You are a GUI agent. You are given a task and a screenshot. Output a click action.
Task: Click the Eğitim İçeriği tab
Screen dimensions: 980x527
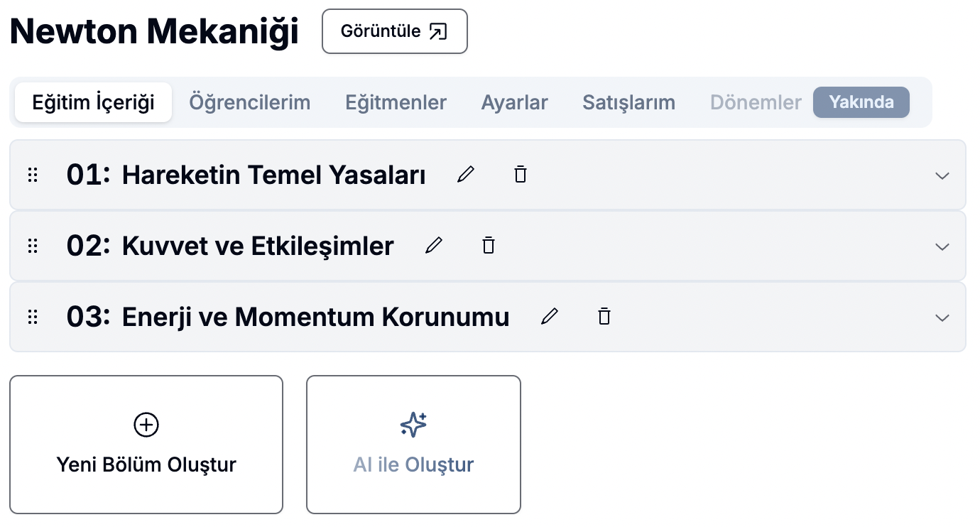(x=94, y=102)
